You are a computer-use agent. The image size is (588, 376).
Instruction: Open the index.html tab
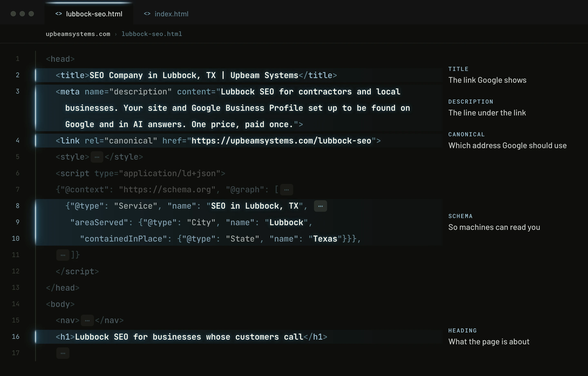[x=166, y=14]
